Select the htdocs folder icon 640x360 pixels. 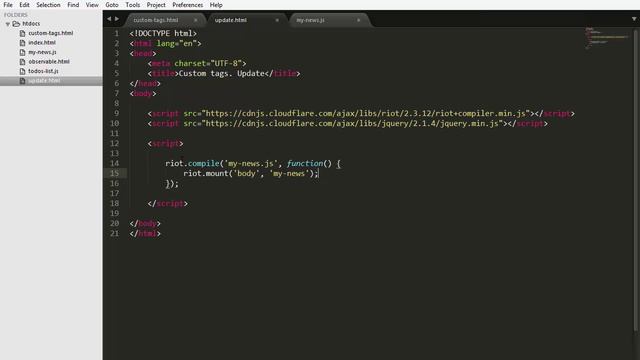(16, 24)
